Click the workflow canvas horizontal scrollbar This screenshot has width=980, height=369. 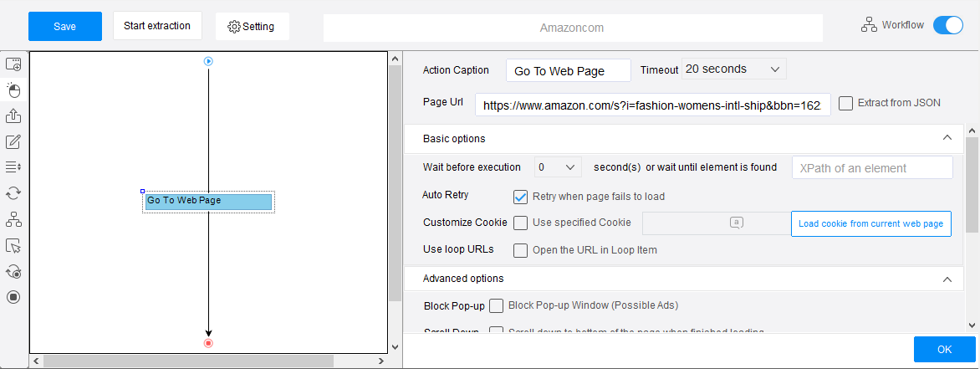pyautogui.click(x=187, y=361)
